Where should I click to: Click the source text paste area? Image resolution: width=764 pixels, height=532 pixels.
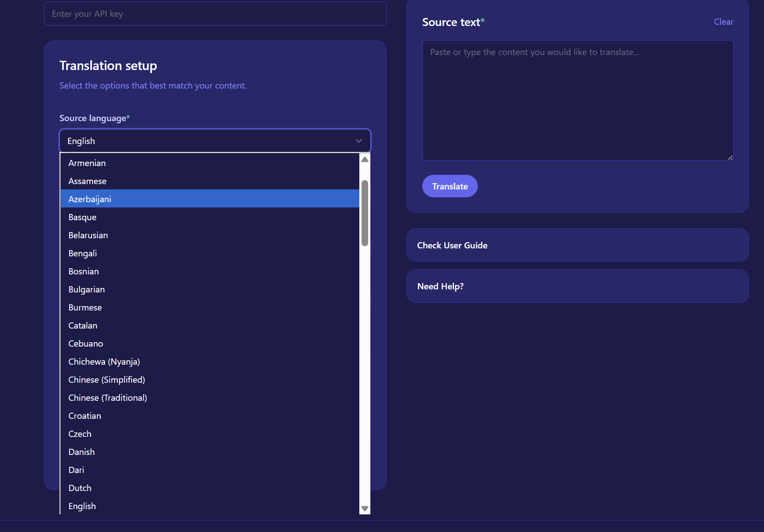coord(577,100)
